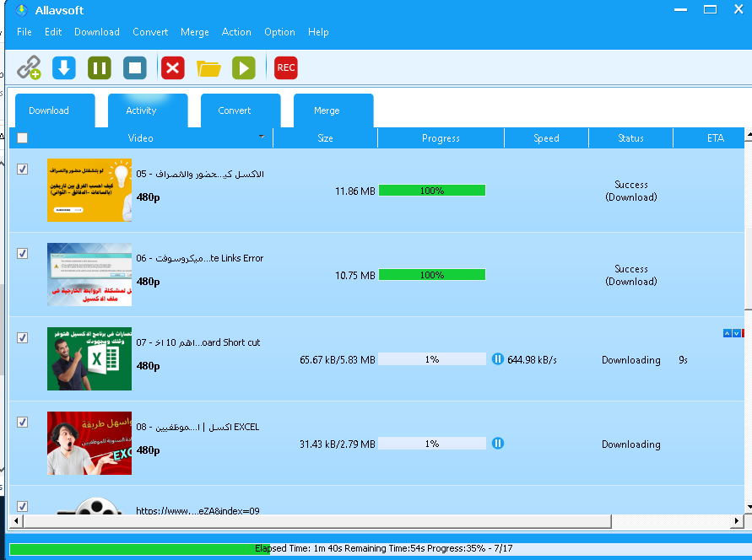752x560 pixels.
Task: Click the green play toolbar icon
Action: 244,67
